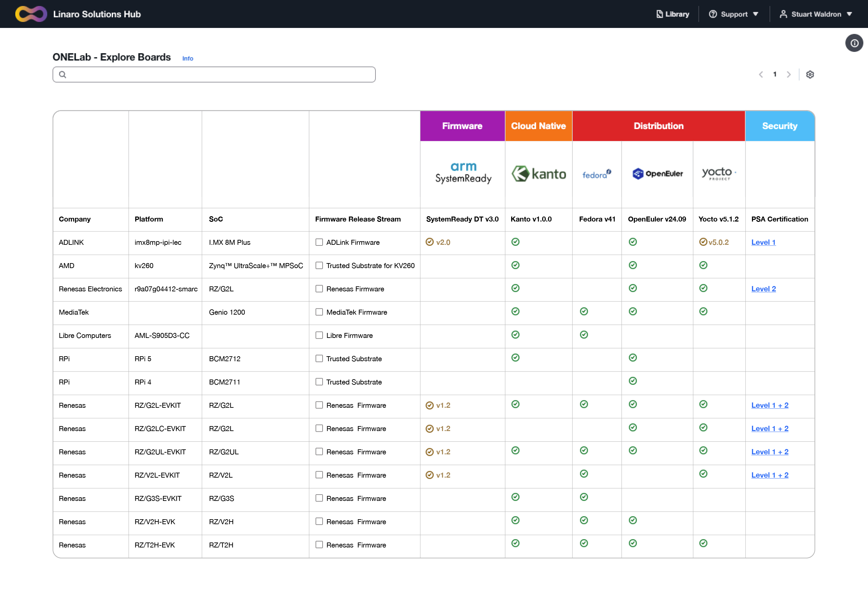This screenshot has width=868, height=611.
Task: Click the OpenEuler logo
Action: (x=657, y=174)
